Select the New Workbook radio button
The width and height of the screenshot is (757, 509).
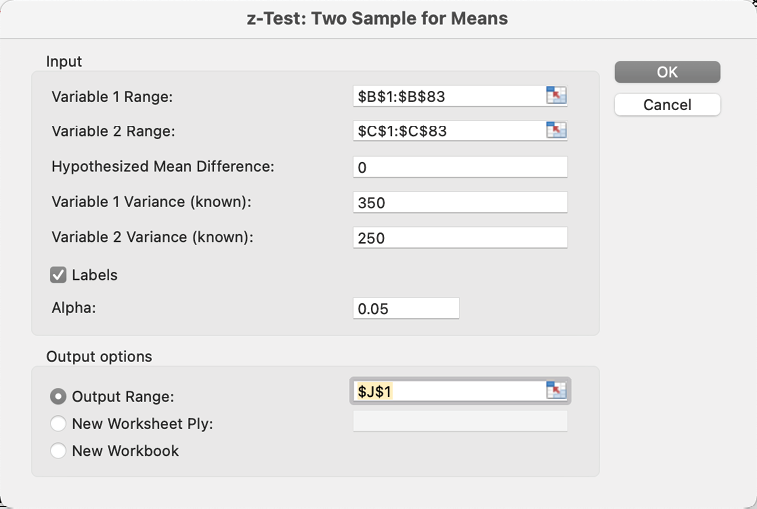point(59,451)
